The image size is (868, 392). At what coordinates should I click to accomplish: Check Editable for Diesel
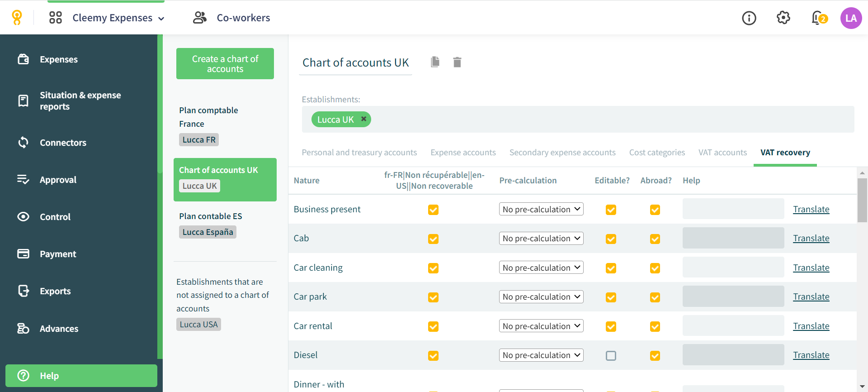tap(611, 356)
